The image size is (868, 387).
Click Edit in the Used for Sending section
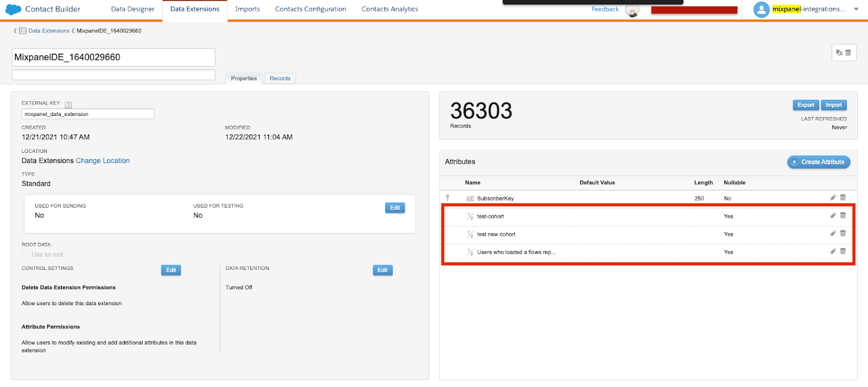(x=395, y=208)
